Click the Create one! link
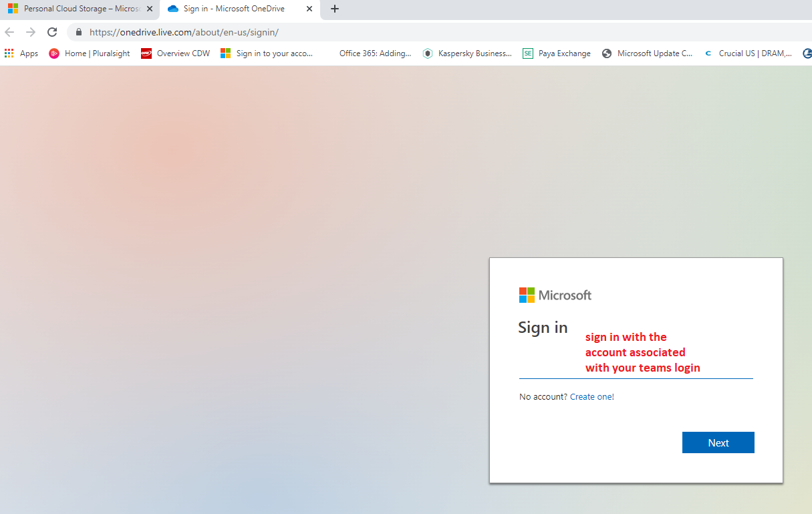Viewport: 812px width, 514px height. 592,397
